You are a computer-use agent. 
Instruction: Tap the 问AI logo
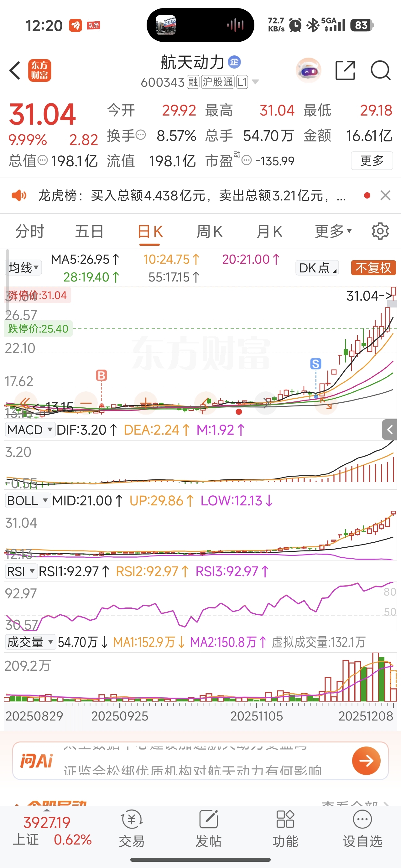point(36,761)
